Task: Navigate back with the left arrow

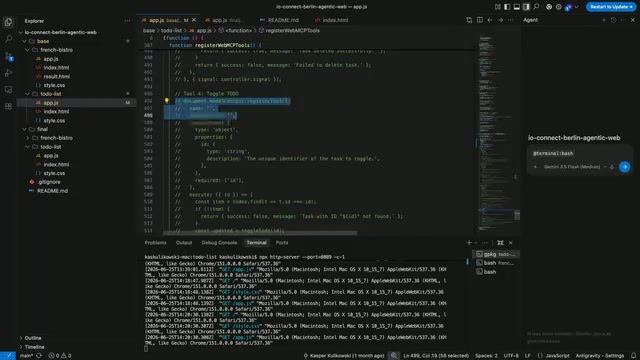Action: pyautogui.click(x=490, y=20)
